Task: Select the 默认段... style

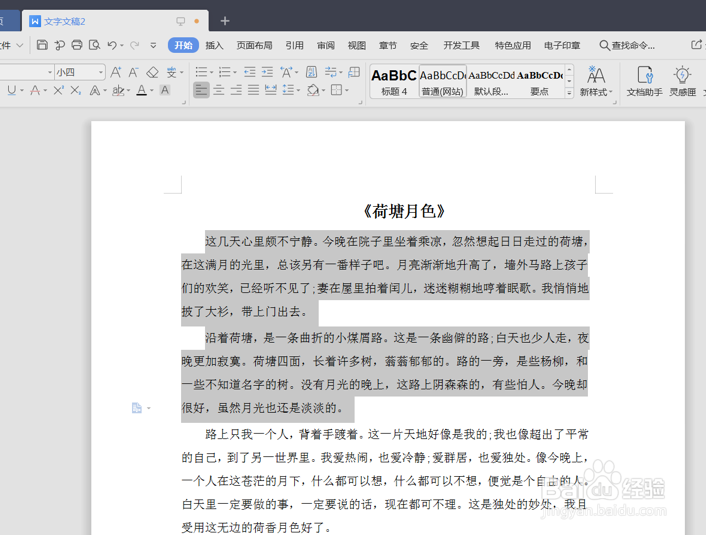Action: (491, 82)
